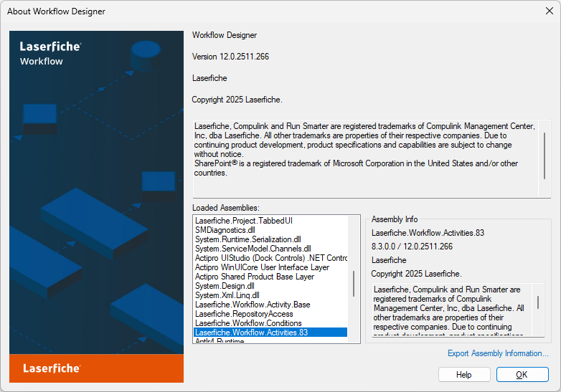Select Actipro UIStudio (Dock Controls) assembly

click(x=270, y=258)
